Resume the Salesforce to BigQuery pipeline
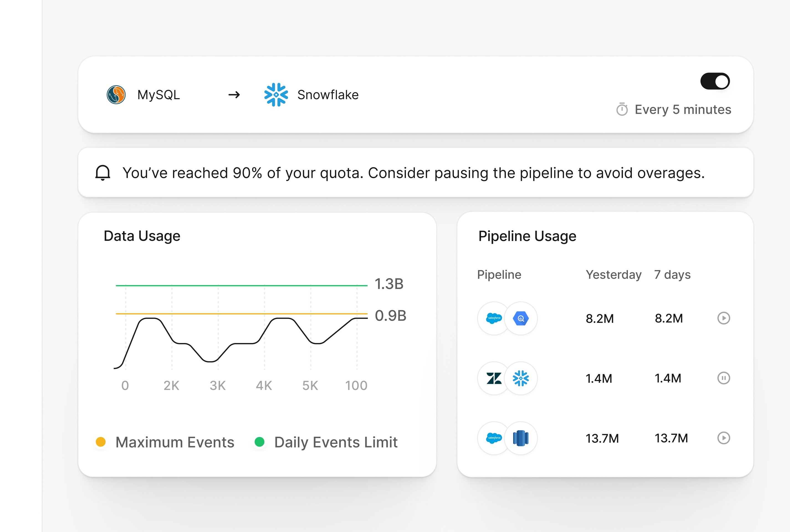This screenshot has width=790, height=532. [724, 318]
